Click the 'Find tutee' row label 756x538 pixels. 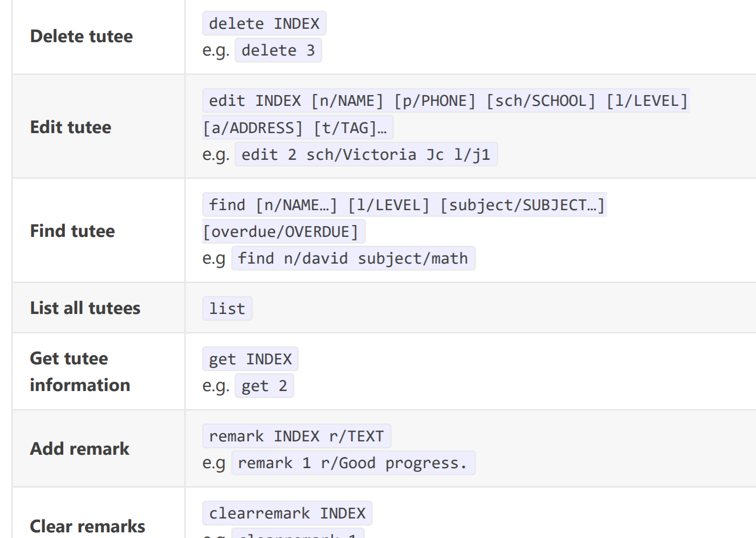coord(73,231)
